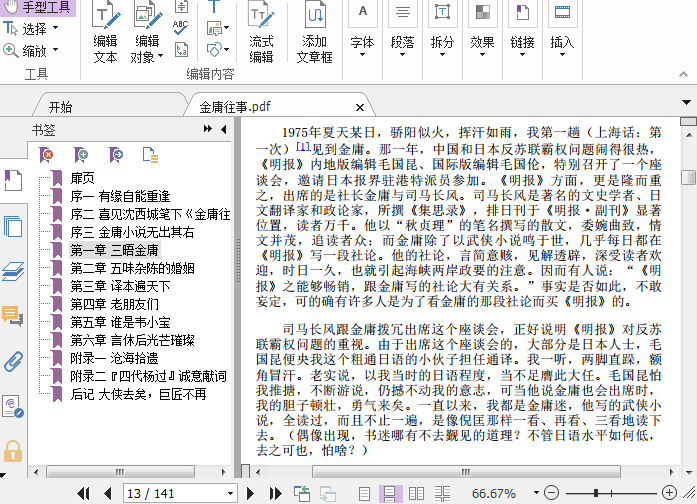Expand the Font (字体) dropdown

(x=362, y=43)
